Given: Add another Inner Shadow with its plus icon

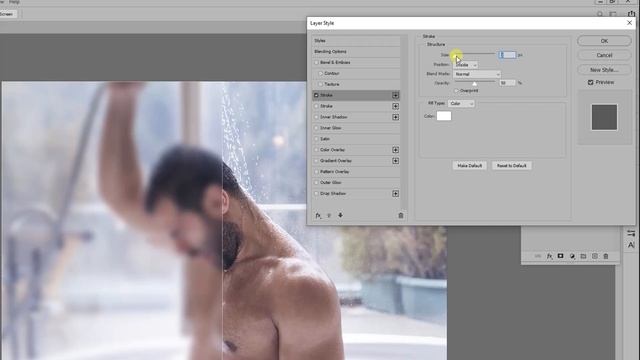Looking at the screenshot, I should tap(396, 117).
